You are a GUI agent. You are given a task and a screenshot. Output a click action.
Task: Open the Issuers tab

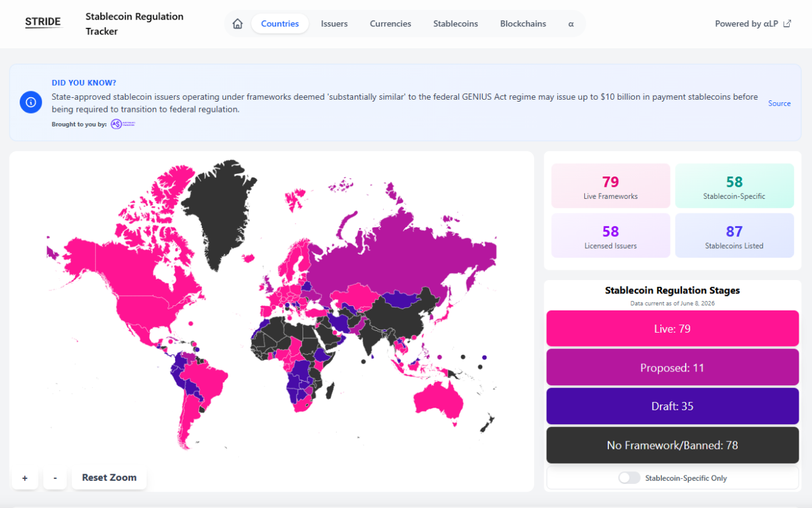tap(334, 23)
